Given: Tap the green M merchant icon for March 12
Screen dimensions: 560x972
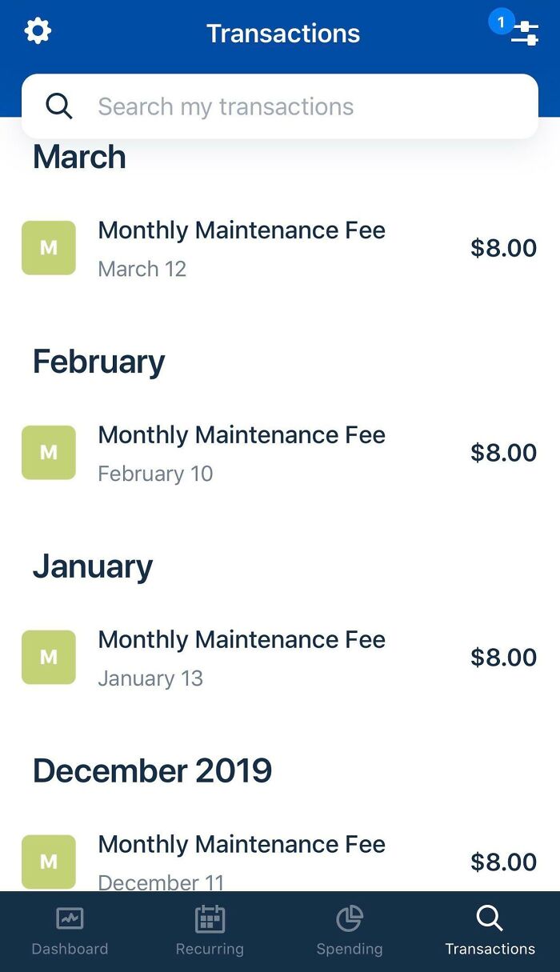Looking at the screenshot, I should point(49,248).
